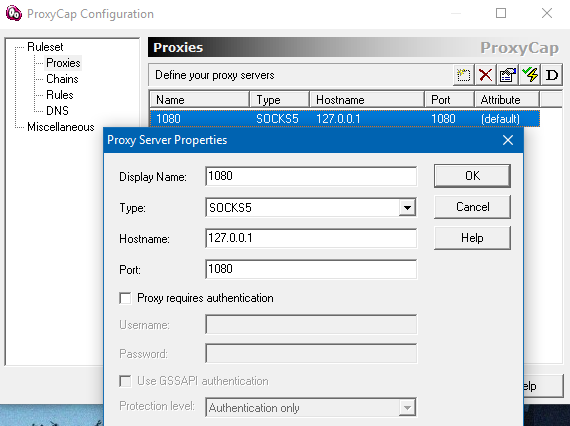Screen dimensions: 570x426
Task: Click the New proxy server toolbar icon
Action: 463,75
